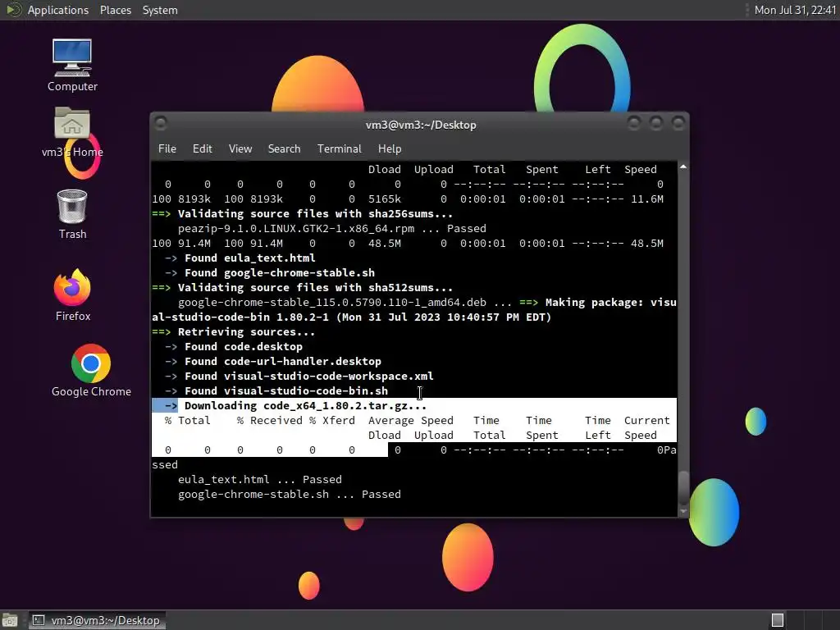Click the terminal window menu button in the title bar

(x=160, y=124)
